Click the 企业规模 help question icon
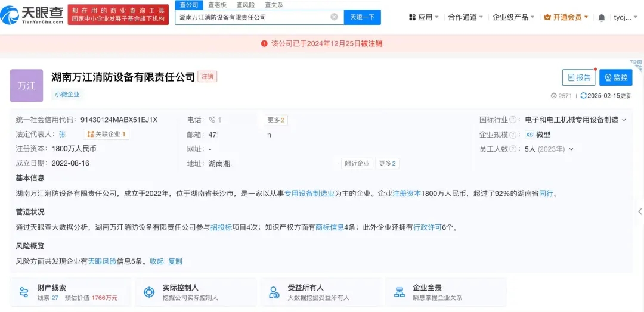This screenshot has width=644, height=312. point(513,135)
